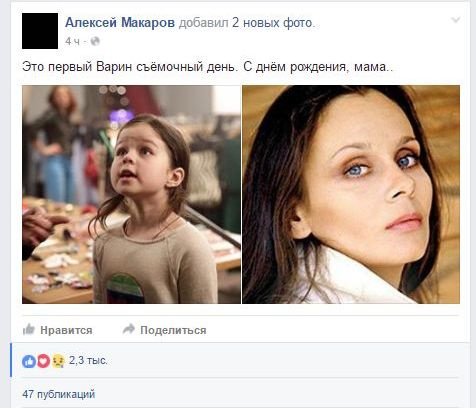Click the Поделиться text label

[x=173, y=330]
